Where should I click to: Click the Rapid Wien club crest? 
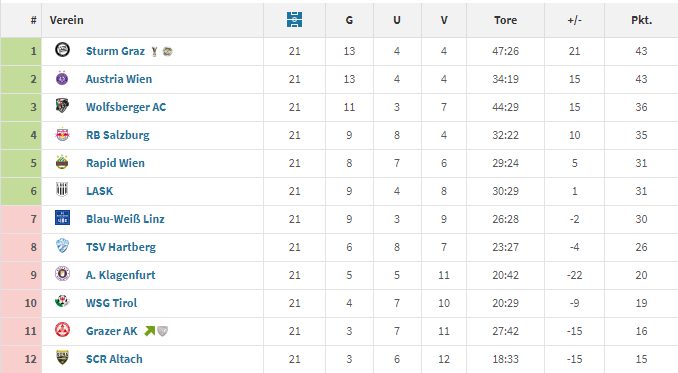62,162
